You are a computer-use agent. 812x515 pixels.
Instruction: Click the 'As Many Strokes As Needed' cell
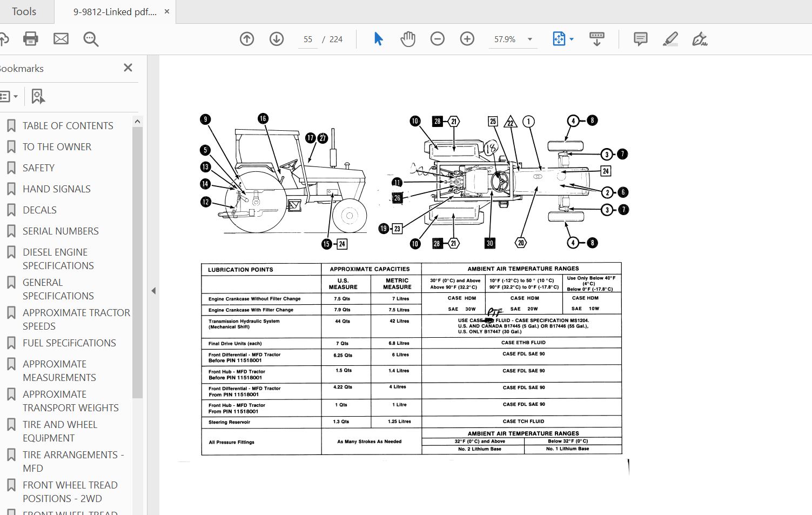click(x=370, y=442)
